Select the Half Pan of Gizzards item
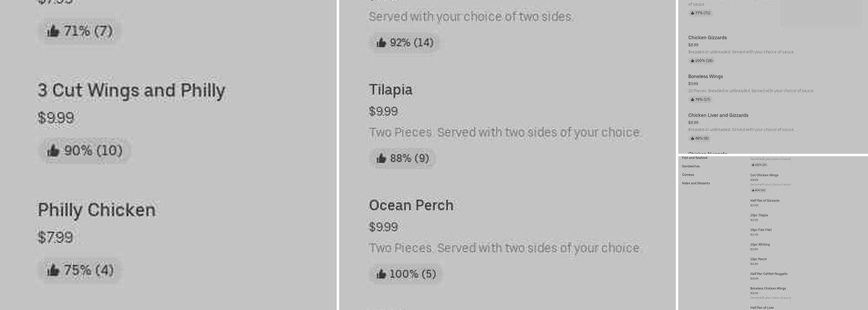 pos(764,201)
